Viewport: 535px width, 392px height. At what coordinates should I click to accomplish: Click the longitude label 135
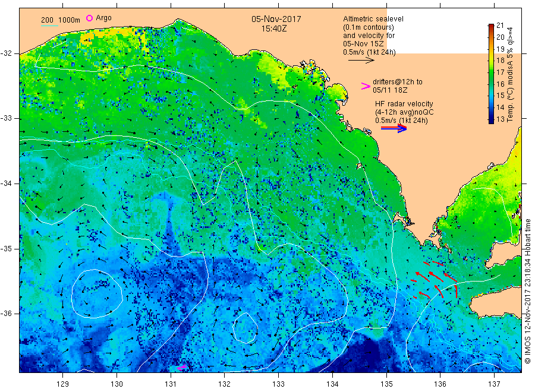(386, 384)
